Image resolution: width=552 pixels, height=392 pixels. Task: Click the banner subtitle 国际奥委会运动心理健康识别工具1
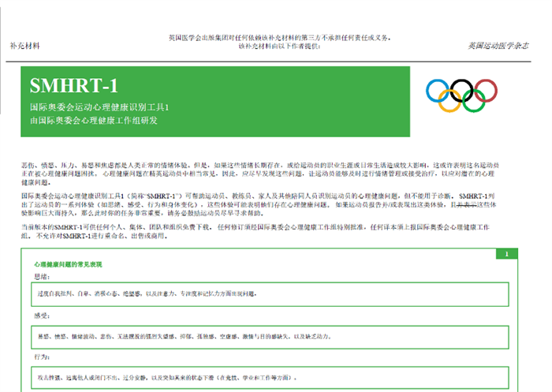click(99, 106)
